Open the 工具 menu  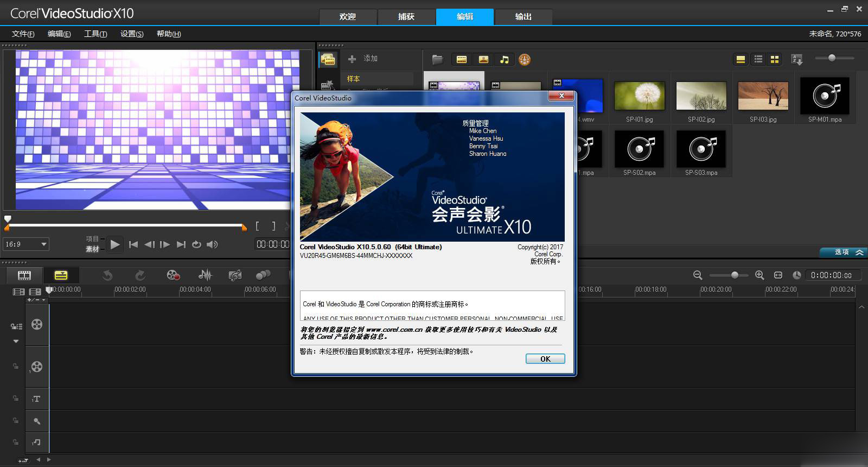pyautogui.click(x=95, y=34)
